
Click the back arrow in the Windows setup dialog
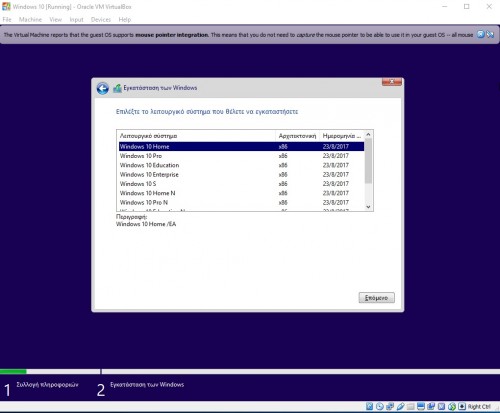102,88
